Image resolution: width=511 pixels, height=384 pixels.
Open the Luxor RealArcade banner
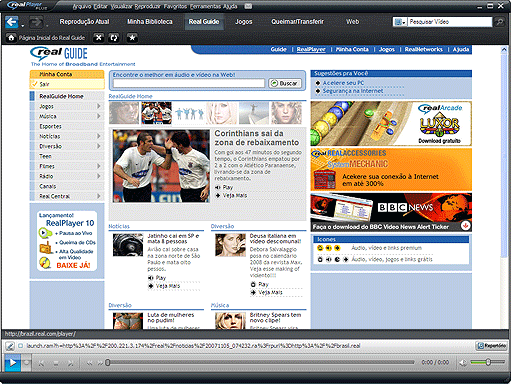[391, 124]
